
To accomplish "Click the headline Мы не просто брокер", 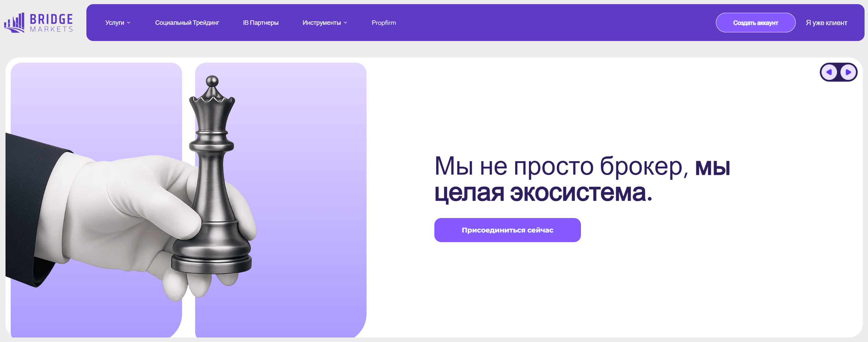I will click(561, 166).
